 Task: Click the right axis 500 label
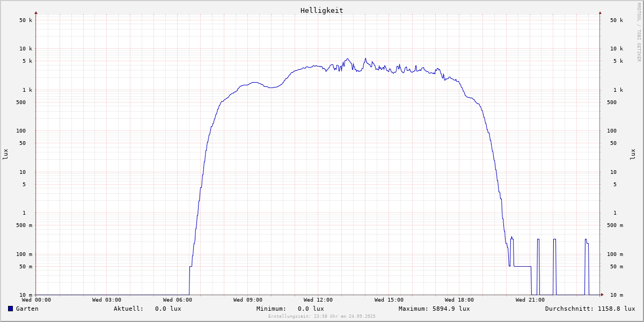[612, 103]
